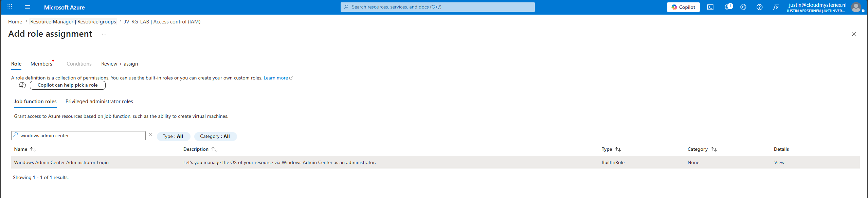Sort roles by Type column

(611, 149)
